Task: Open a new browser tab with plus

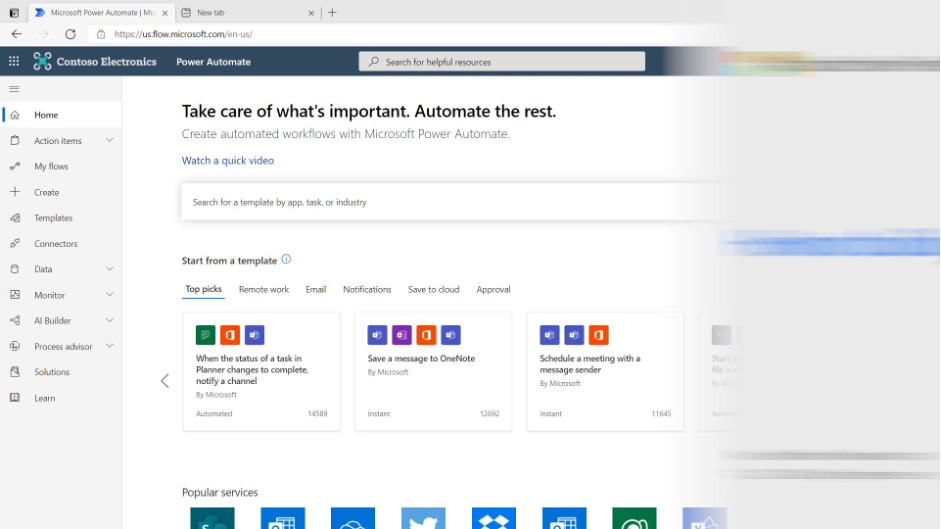Action: pyautogui.click(x=332, y=12)
